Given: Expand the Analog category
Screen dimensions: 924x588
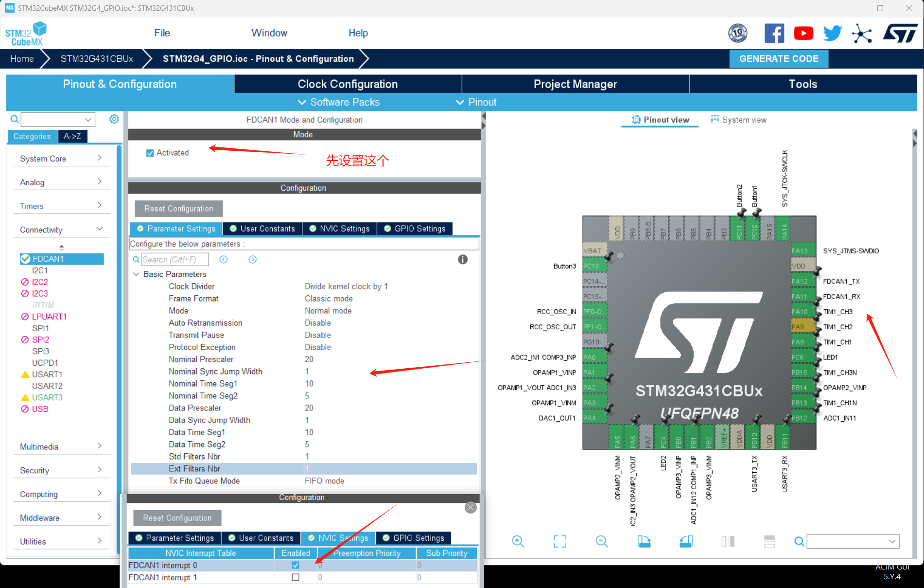Looking at the screenshot, I should [x=61, y=182].
